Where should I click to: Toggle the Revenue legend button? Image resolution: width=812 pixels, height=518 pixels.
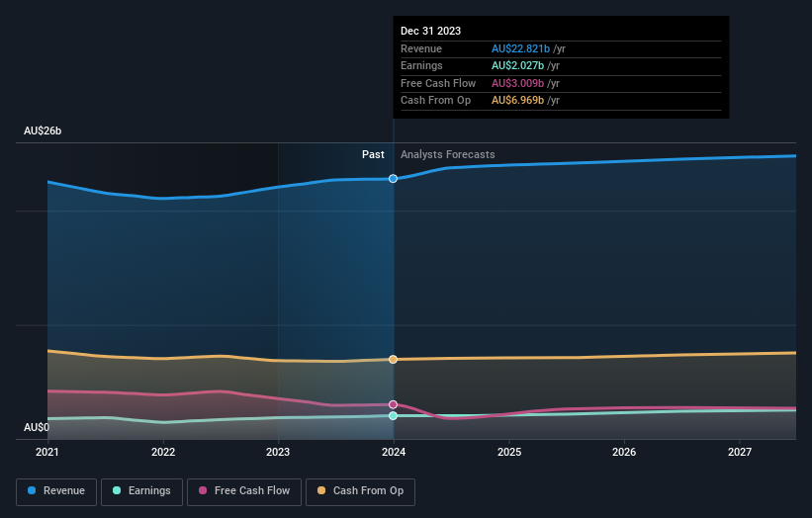(56, 491)
